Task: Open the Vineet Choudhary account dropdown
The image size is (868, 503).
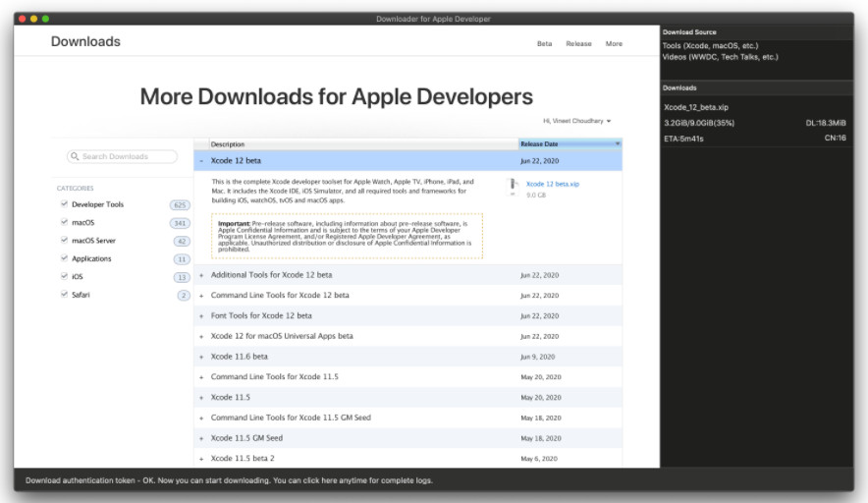Action: (576, 121)
